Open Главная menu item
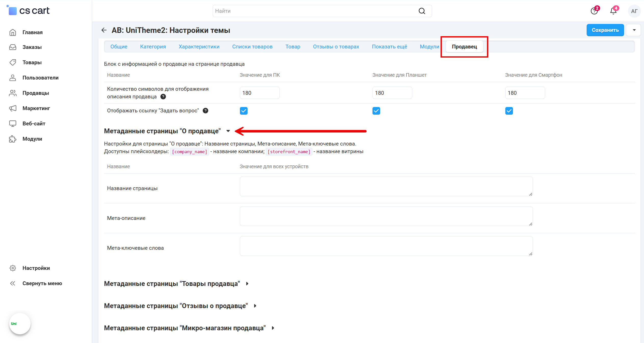 coord(32,32)
